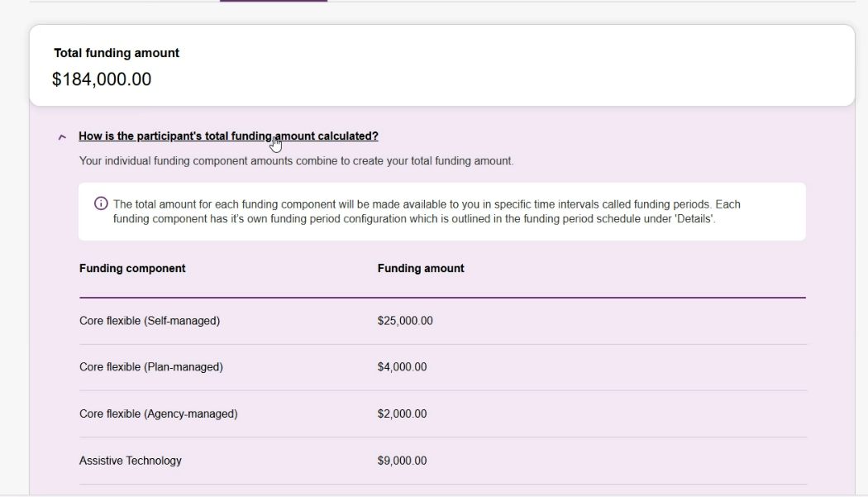Select the 'Total funding amount' heading

(117, 53)
